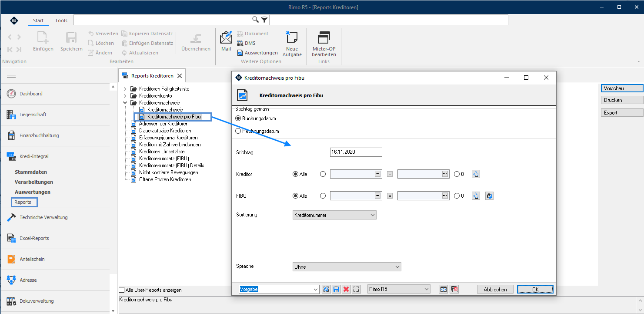Image resolution: width=644 pixels, height=314 pixels.
Task: Click the DMS icon in the ribbon
Action: 240,43
